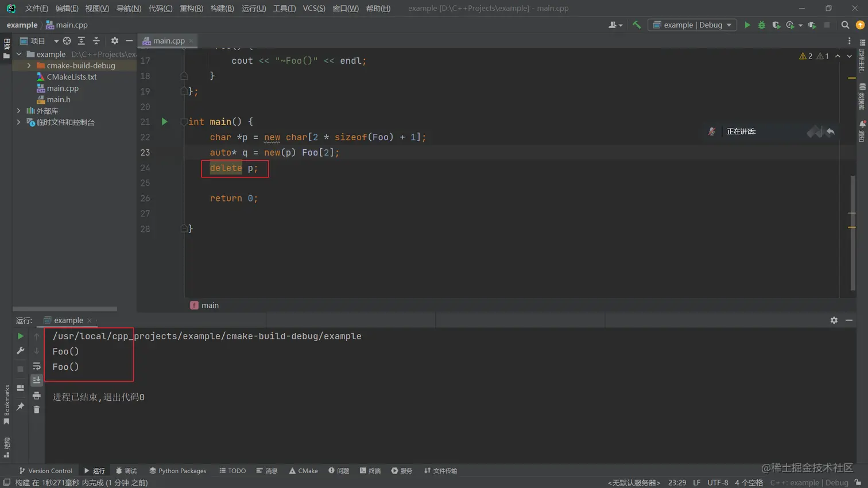Open editor tab options three-dot menu
The image size is (868, 488).
tap(850, 41)
